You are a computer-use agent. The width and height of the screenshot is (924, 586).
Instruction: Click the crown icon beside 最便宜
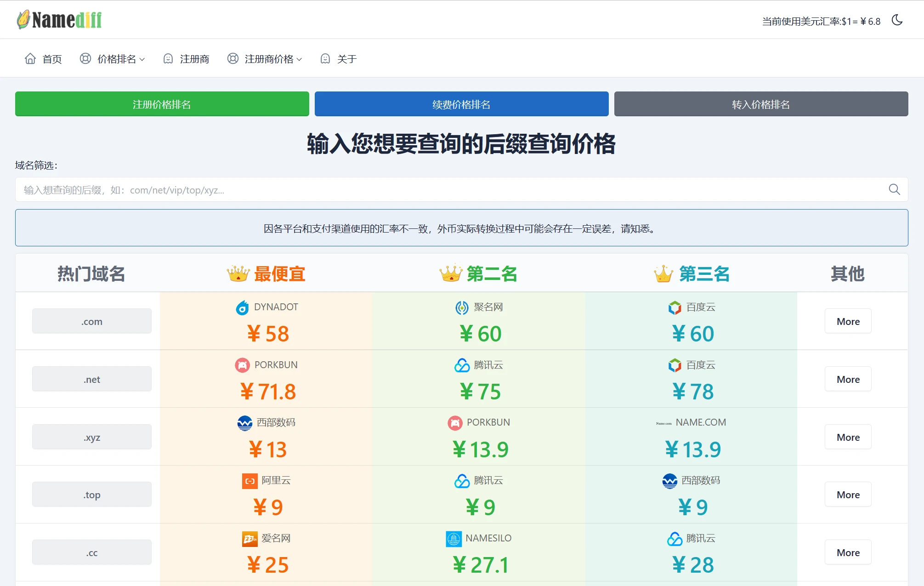pos(238,273)
